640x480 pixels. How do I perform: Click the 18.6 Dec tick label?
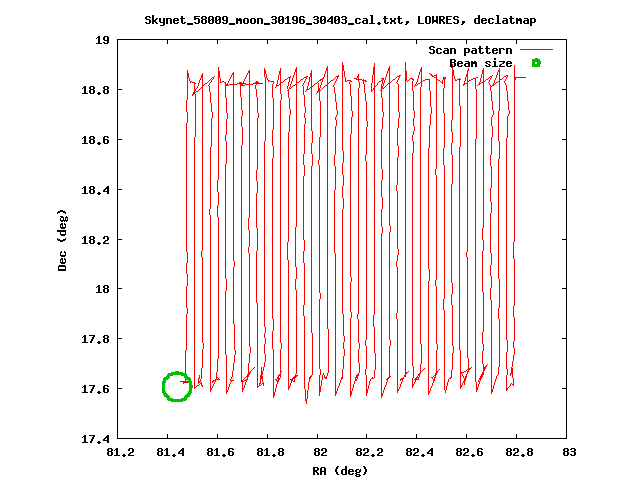[x=96, y=140]
